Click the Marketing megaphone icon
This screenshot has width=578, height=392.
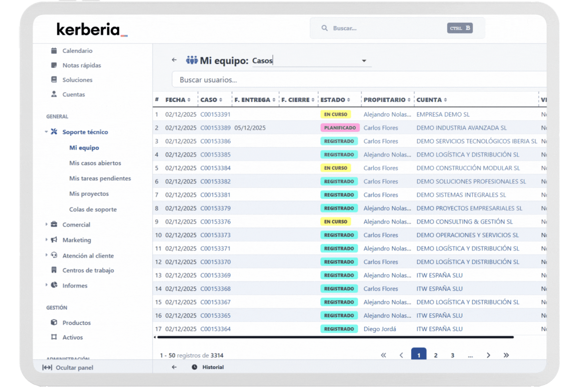[54, 240]
